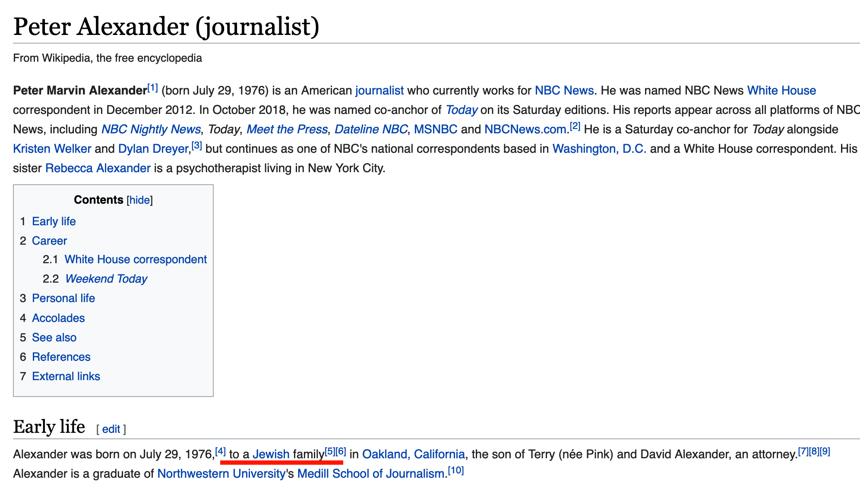Jump to citation [4] after July 29, 1976
860x504 pixels.
point(220,451)
